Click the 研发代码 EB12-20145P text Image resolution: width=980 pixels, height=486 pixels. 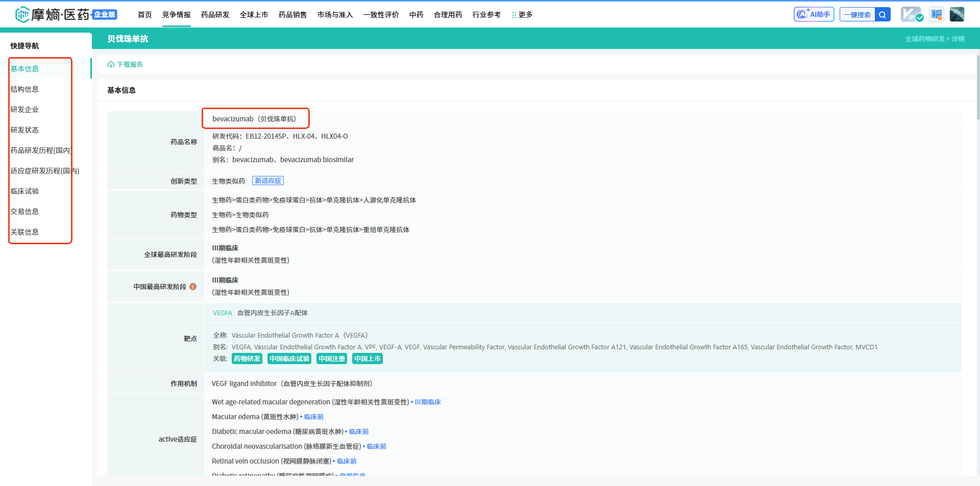[x=280, y=136]
